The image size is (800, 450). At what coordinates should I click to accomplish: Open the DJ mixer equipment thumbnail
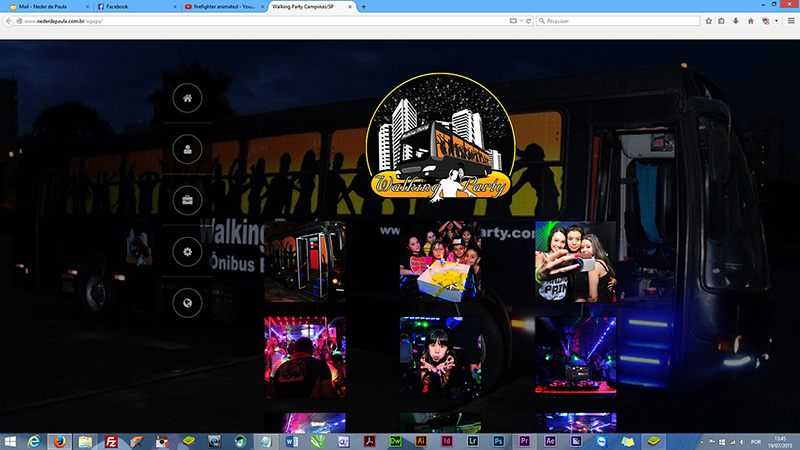pyautogui.click(x=576, y=357)
